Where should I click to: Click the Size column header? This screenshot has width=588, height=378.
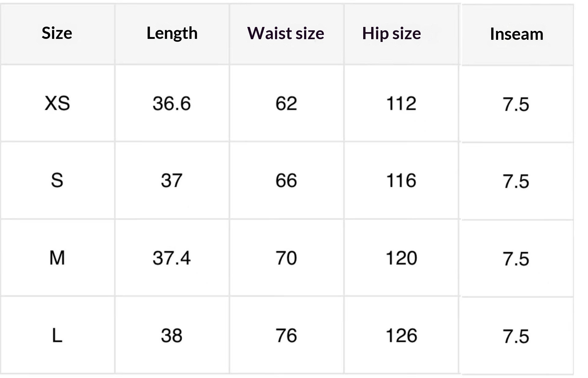[57, 33]
